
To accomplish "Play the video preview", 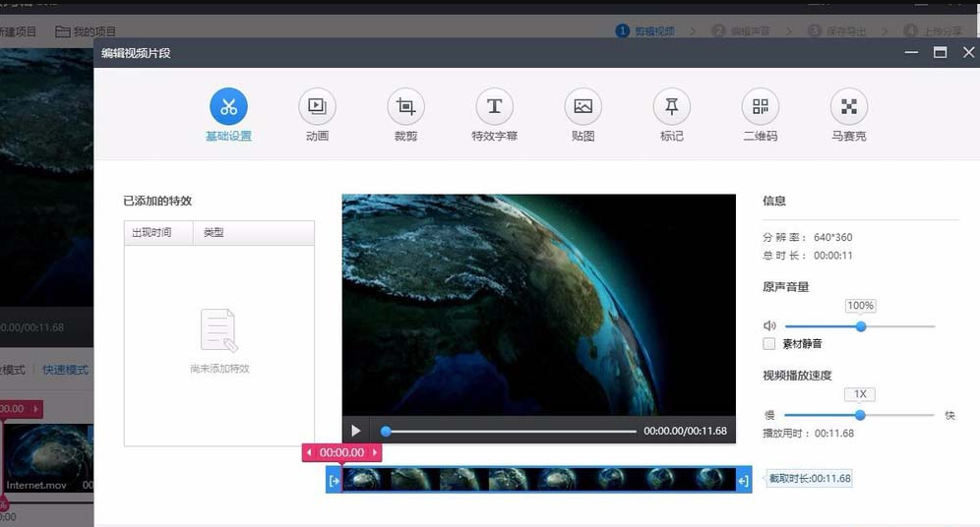I will [356, 431].
